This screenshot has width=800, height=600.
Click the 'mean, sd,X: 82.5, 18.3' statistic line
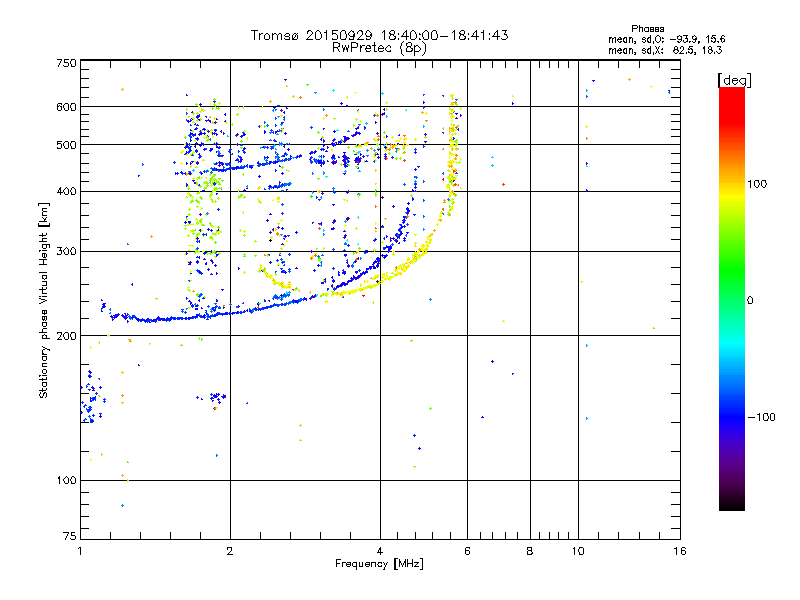[665, 51]
